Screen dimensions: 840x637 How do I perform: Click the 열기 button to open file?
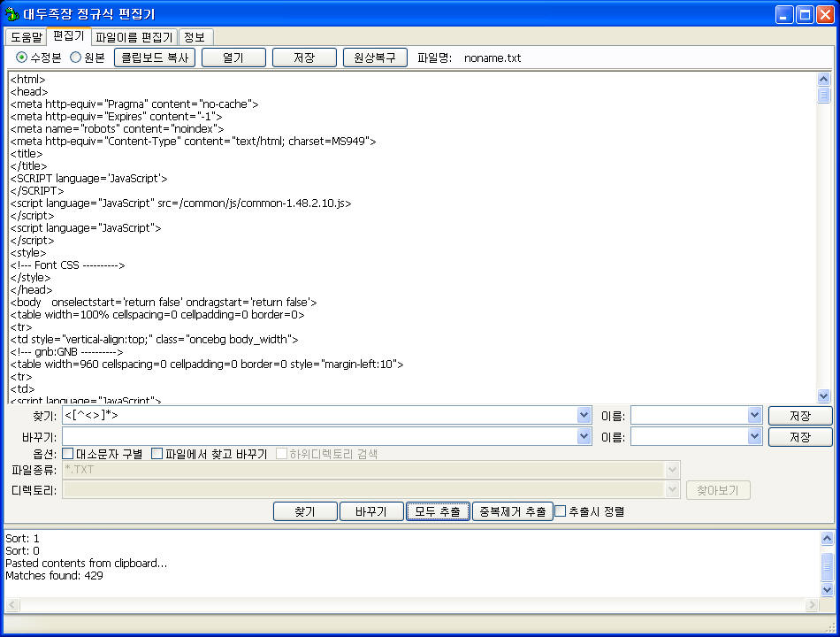point(233,58)
